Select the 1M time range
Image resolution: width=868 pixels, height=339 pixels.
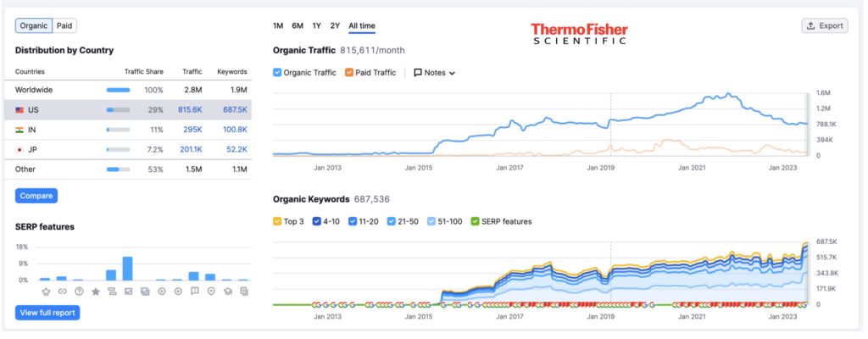tap(278, 25)
